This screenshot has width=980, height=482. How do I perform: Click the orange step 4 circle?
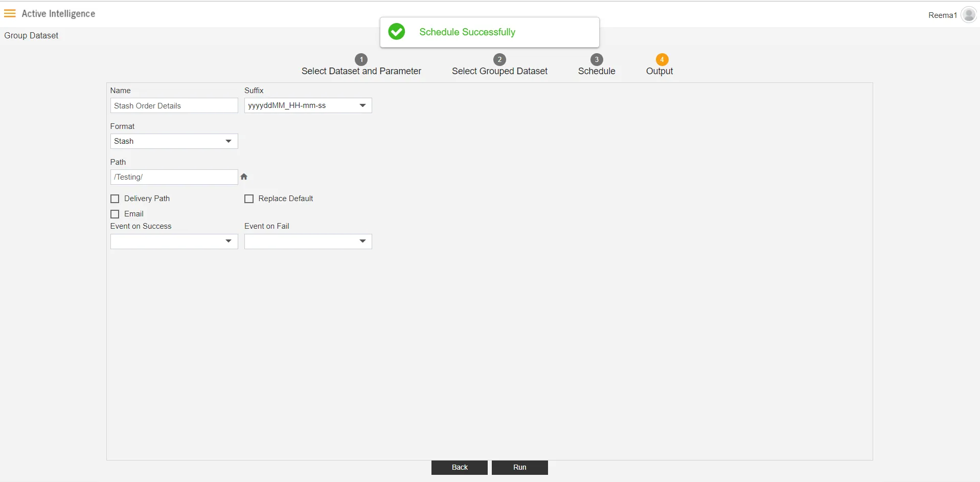662,59
